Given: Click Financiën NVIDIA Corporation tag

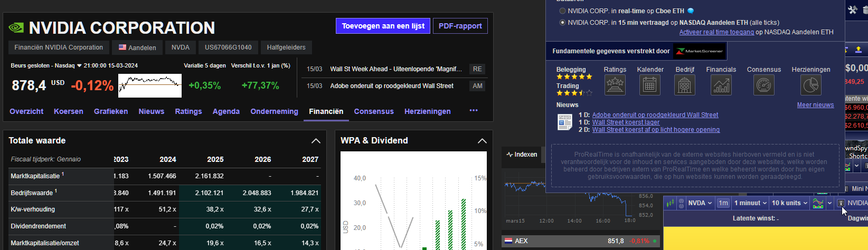Looking at the screenshot, I should click(x=59, y=47).
